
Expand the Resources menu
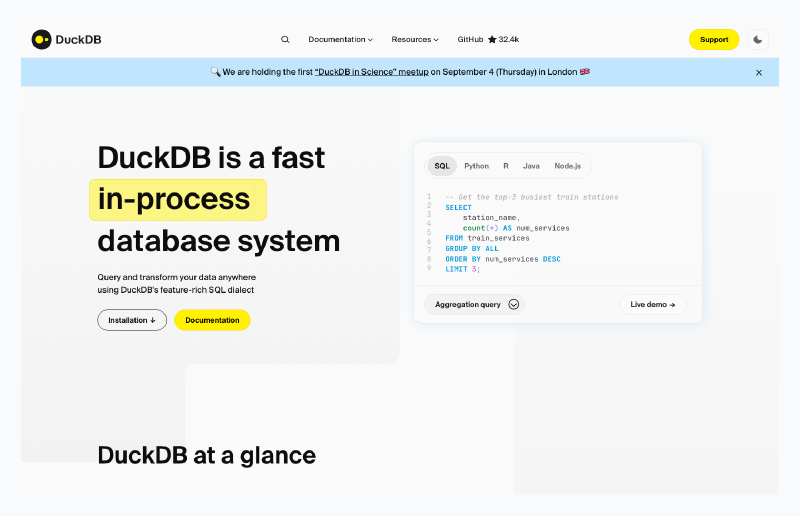(x=415, y=40)
